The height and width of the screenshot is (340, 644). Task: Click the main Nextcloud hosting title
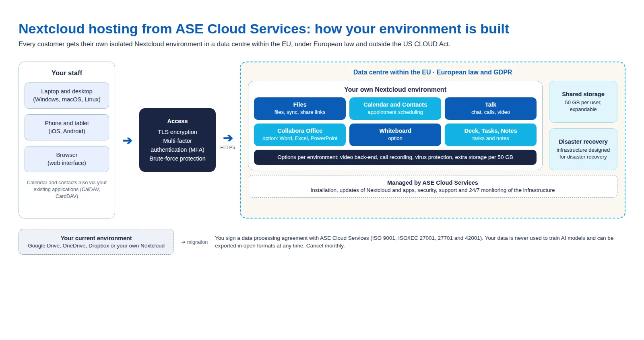pyautogui.click(x=264, y=29)
